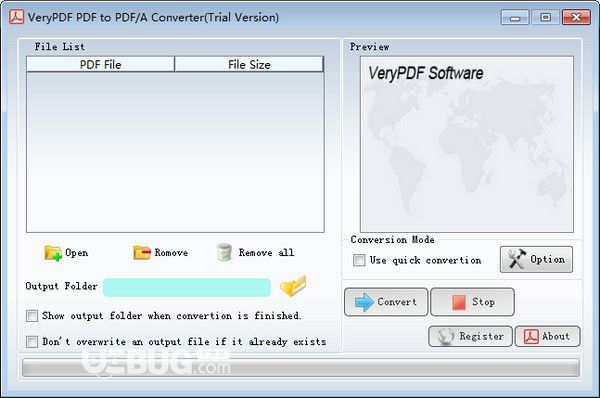Click the Remove all text label

click(x=266, y=253)
